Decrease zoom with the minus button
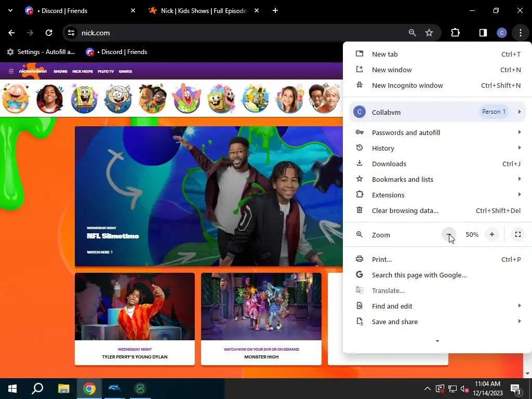 pos(448,234)
